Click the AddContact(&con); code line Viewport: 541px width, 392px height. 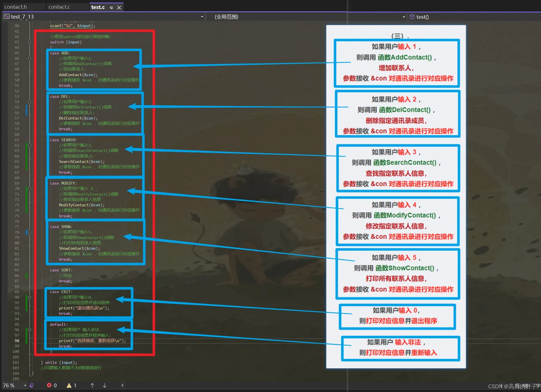pyautogui.click(x=78, y=75)
